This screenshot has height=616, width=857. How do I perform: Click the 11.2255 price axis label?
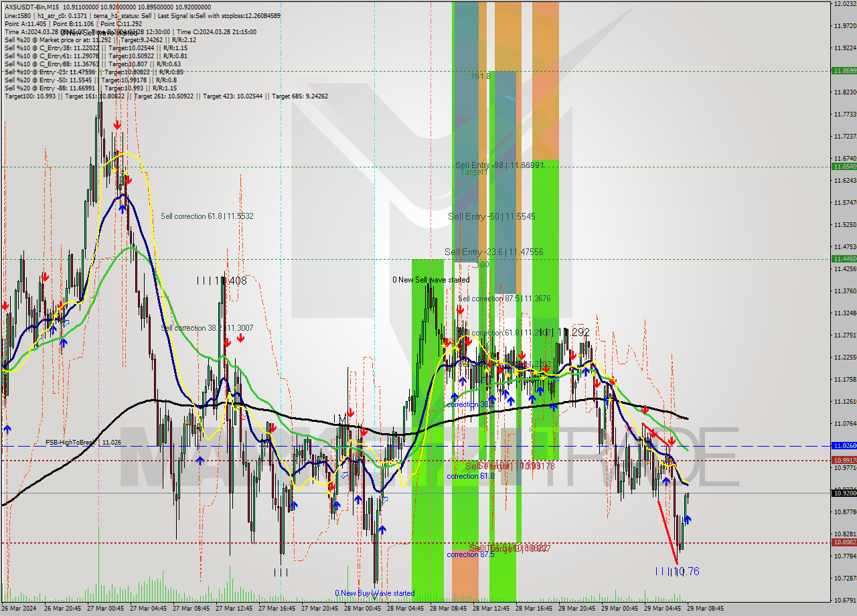tap(845, 358)
